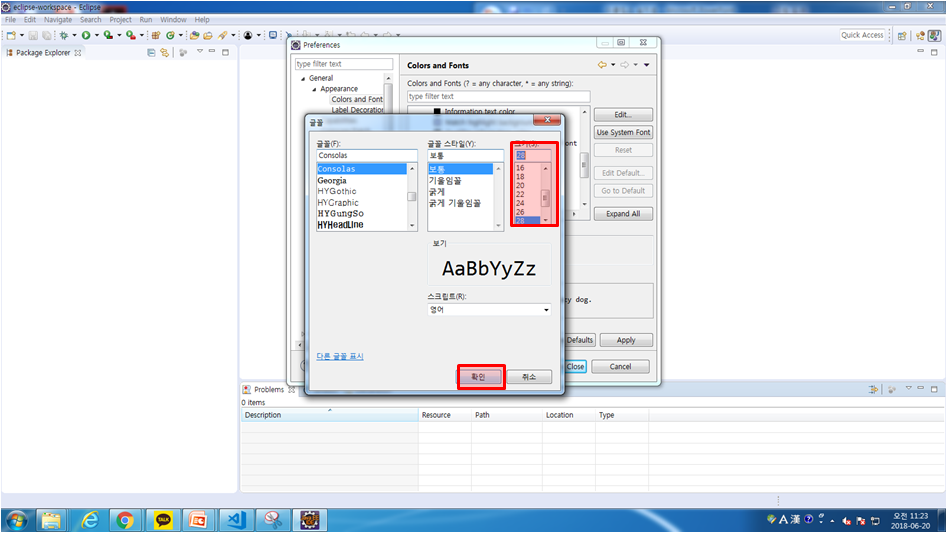The width and height of the screenshot is (947, 533).
Task: Click the 취소 button in font dialog
Action: (528, 377)
